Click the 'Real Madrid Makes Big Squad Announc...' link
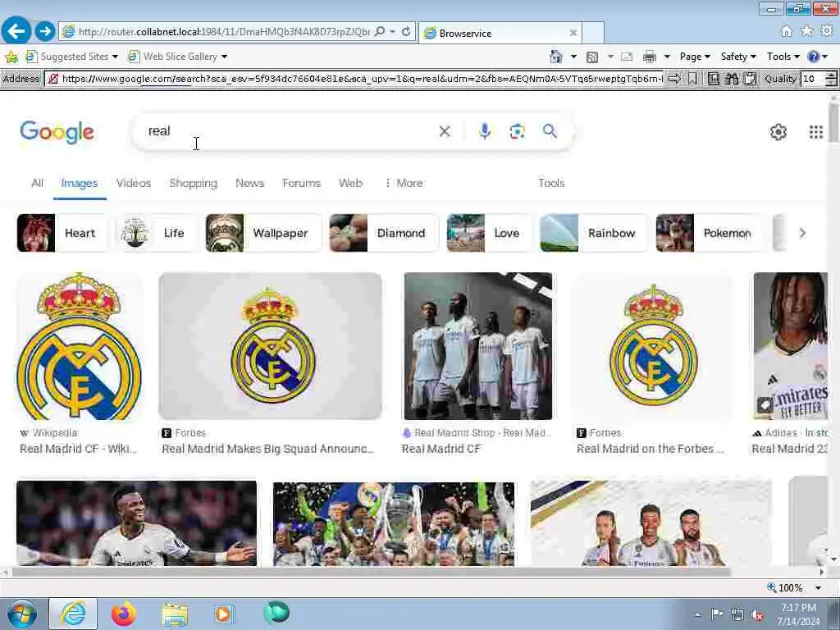The image size is (840, 630). click(x=268, y=449)
